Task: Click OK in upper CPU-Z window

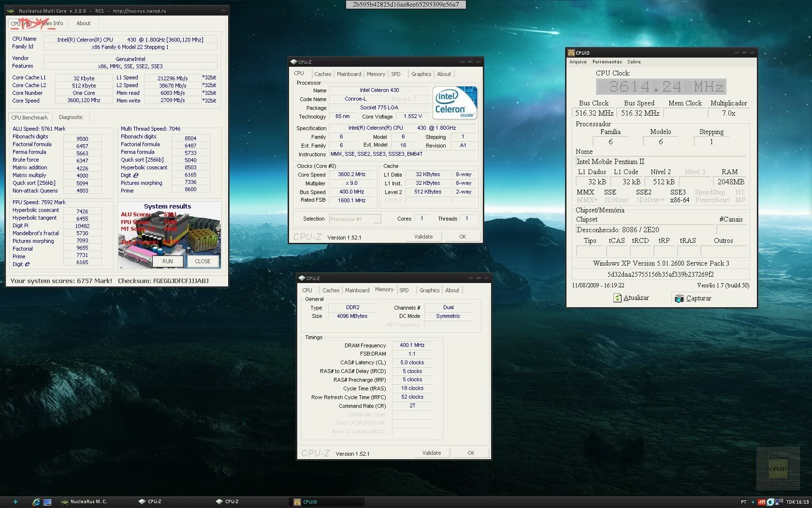Action: [463, 237]
